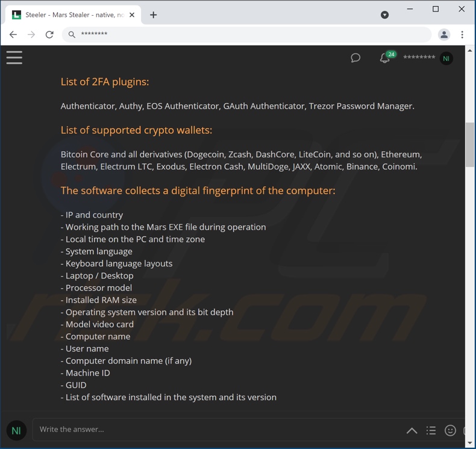Open the chat messages icon

(x=355, y=58)
